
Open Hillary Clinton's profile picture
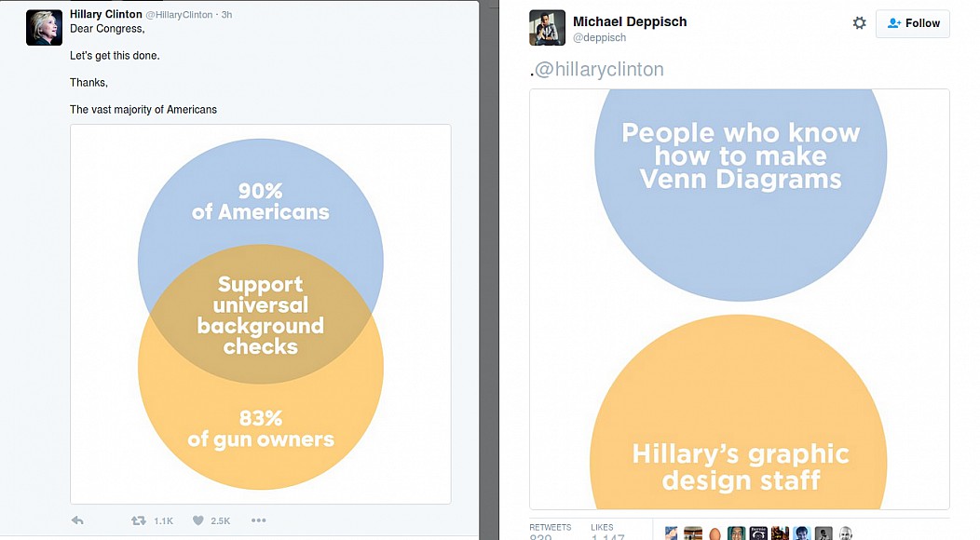[x=44, y=28]
